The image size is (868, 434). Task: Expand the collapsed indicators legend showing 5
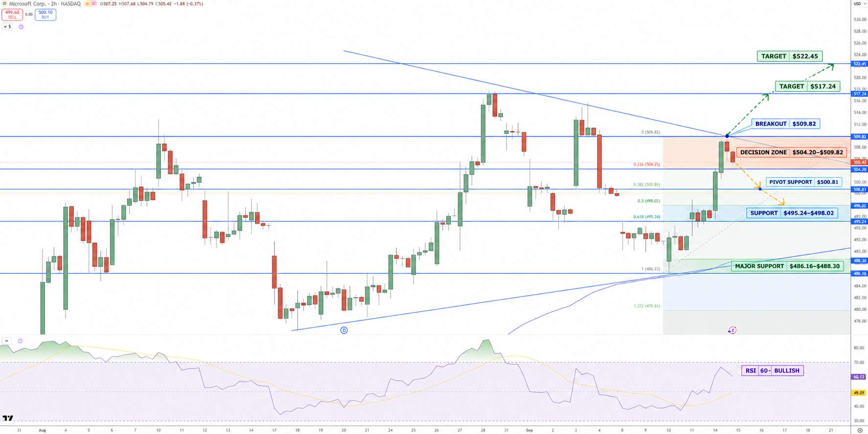coord(7,27)
